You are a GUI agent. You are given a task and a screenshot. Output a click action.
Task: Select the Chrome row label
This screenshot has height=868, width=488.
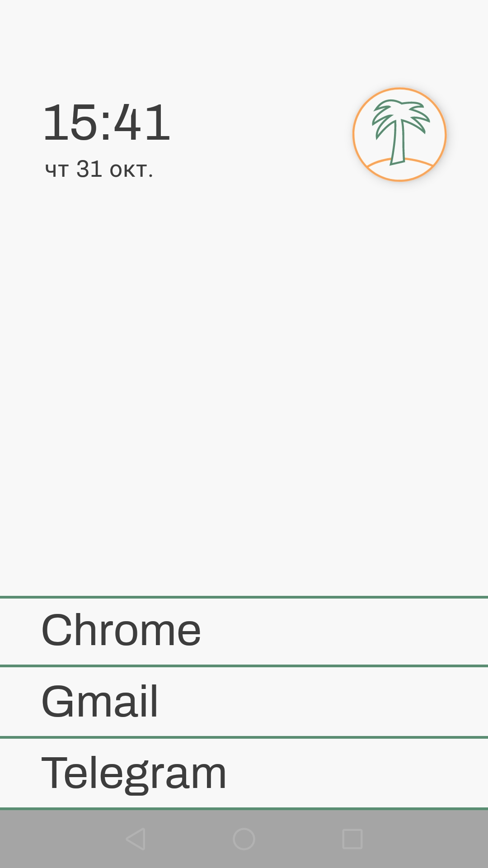point(121,631)
